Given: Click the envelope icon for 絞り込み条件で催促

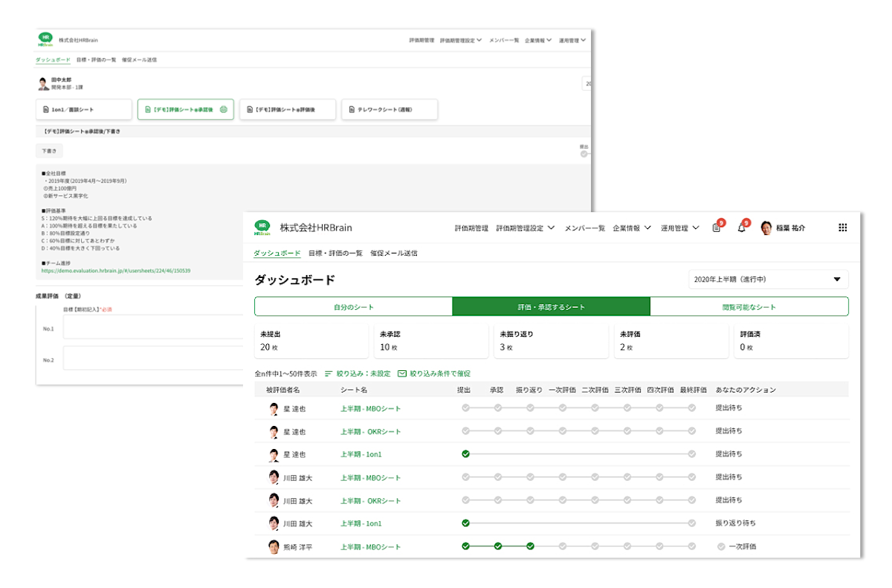Looking at the screenshot, I should coord(401,372).
